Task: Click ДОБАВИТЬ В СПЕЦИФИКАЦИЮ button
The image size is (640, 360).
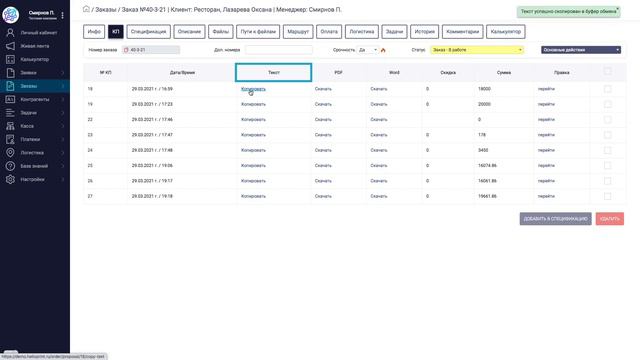Action: coord(556,219)
